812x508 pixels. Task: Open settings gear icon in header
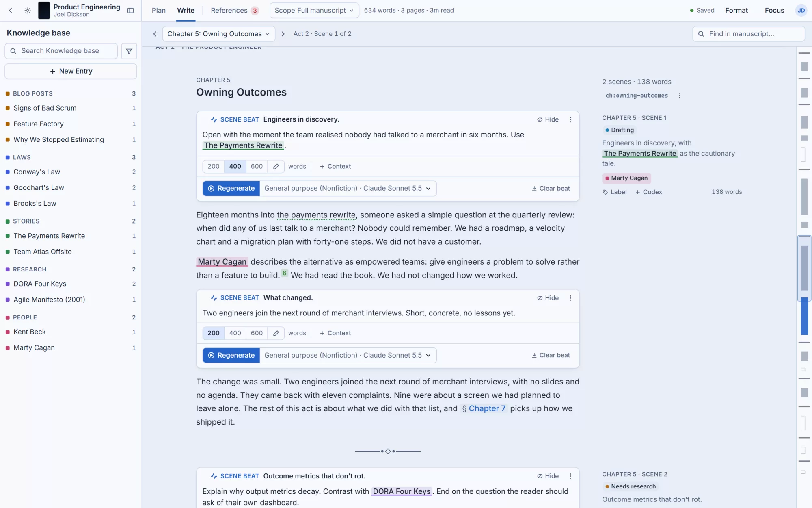point(28,11)
